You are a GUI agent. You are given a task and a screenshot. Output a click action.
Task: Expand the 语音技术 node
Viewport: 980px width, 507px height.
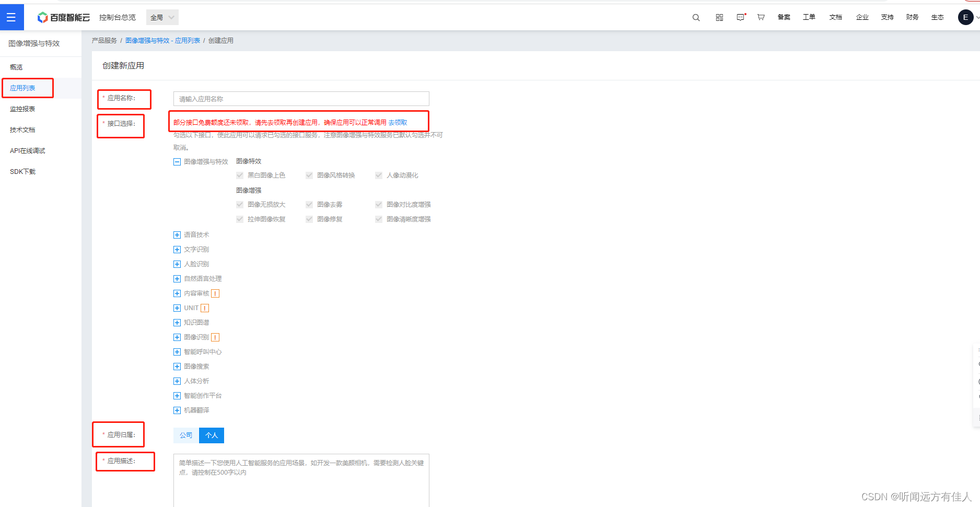point(177,235)
